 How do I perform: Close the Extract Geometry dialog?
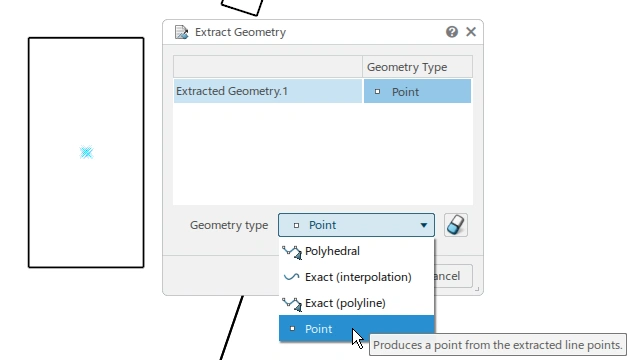point(471,32)
